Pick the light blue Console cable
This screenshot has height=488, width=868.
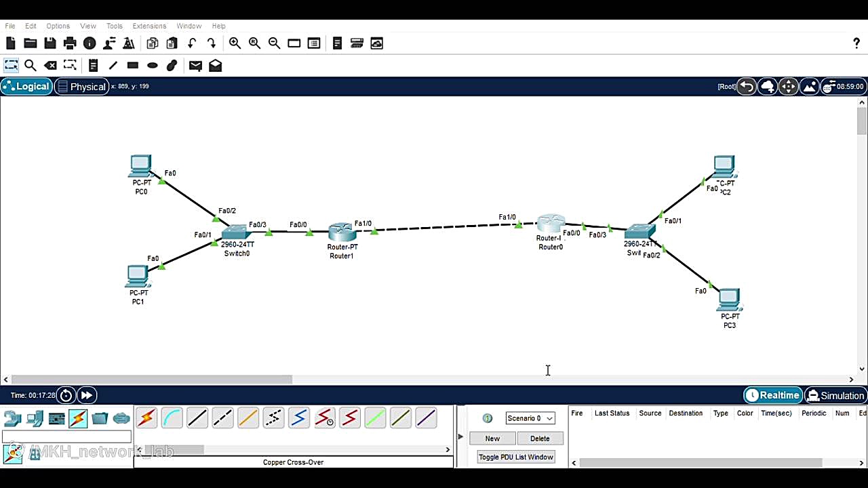172,418
